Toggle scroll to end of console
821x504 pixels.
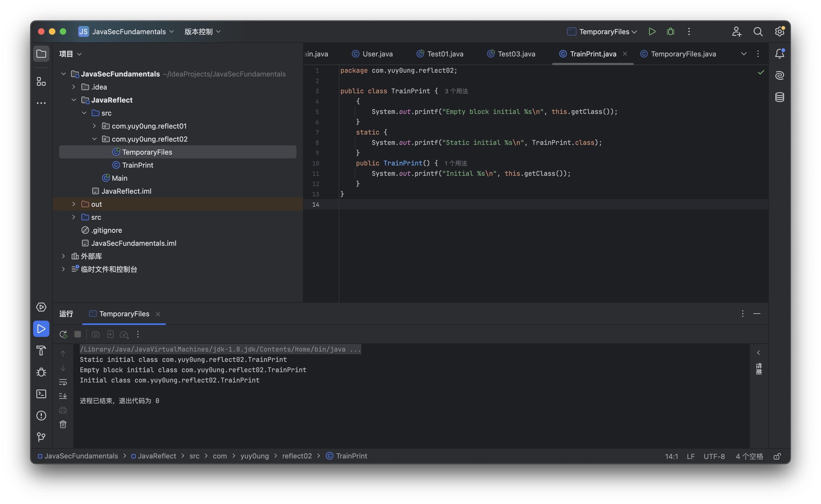click(63, 396)
